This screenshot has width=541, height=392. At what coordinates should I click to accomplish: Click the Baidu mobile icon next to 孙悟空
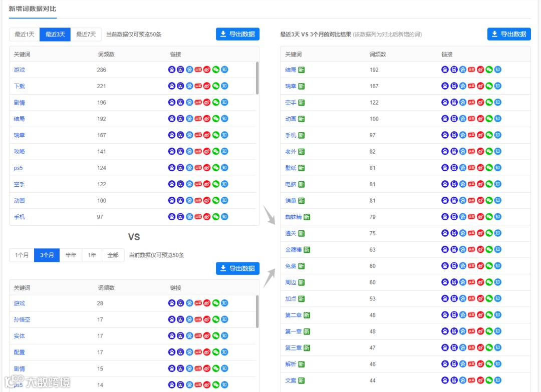180,319
